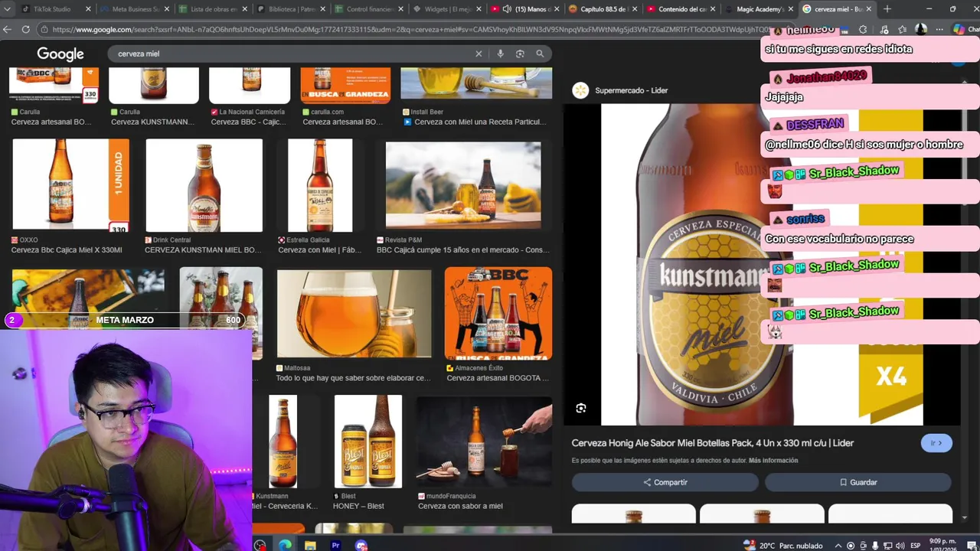980x551 pixels.
Task: Click the cerveza miel search field
Action: [291, 54]
